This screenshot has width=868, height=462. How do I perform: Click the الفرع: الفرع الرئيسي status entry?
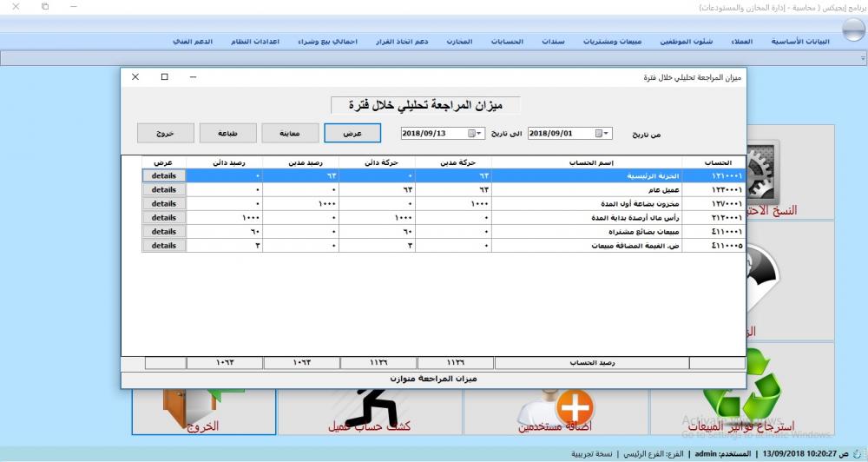(654, 453)
